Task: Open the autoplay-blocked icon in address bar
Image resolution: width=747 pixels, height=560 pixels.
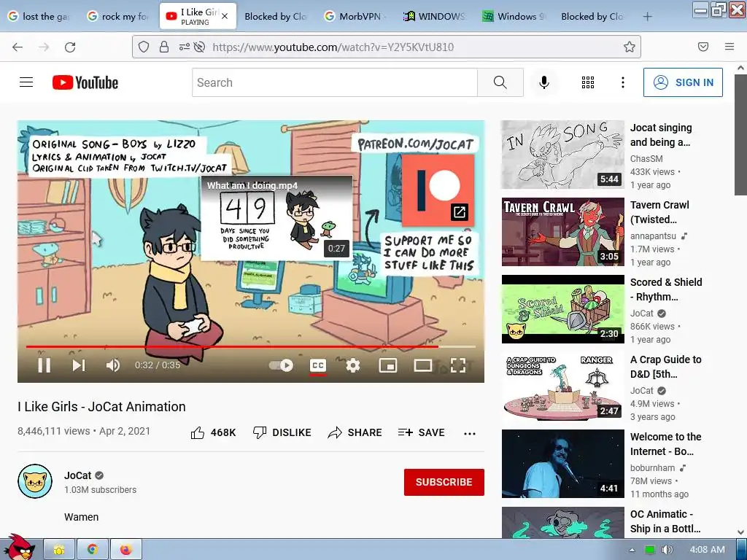Action: [x=200, y=47]
